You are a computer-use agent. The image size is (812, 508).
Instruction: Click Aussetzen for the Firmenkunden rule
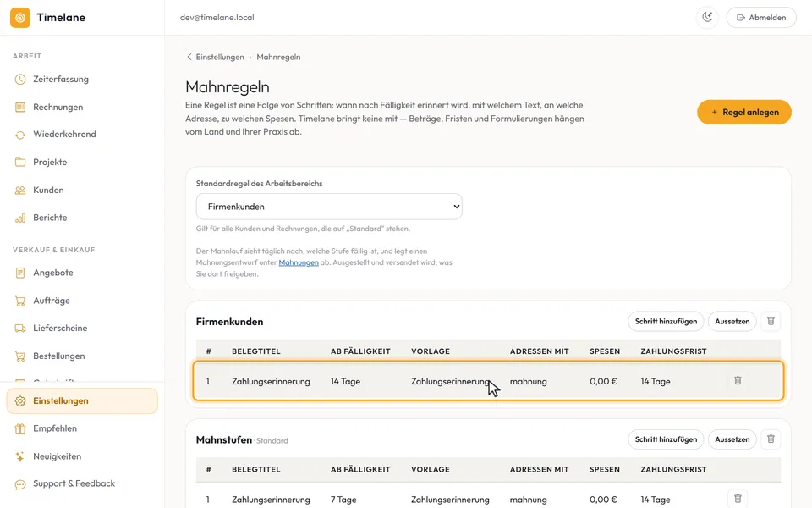click(x=732, y=322)
